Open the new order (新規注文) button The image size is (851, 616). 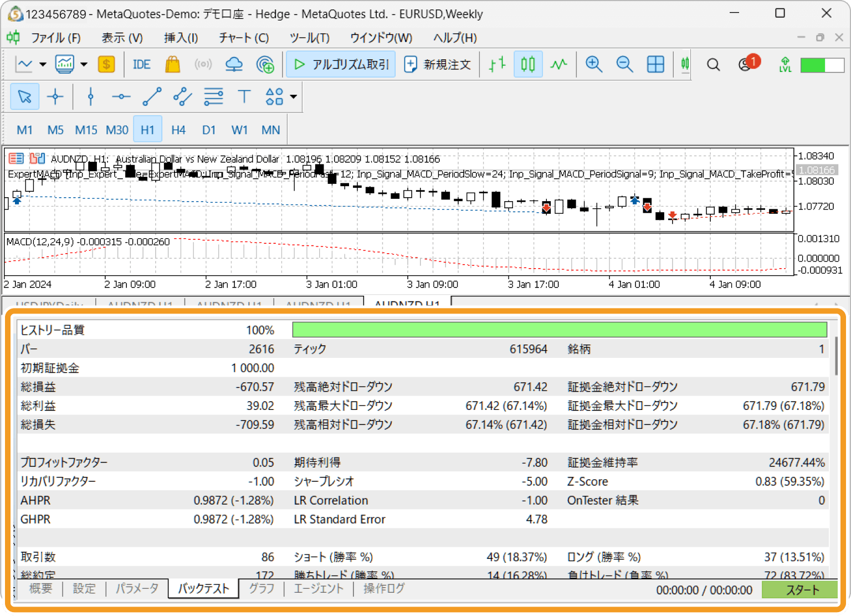437,65
